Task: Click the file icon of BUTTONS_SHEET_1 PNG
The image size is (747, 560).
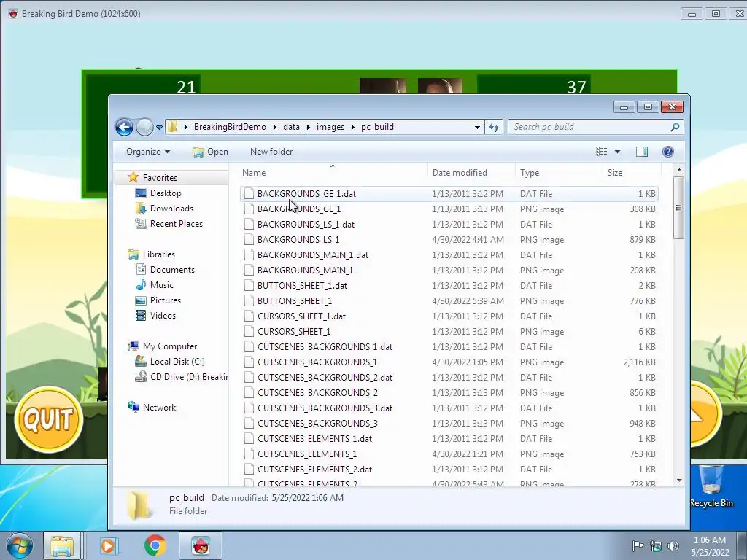Action: point(249,301)
